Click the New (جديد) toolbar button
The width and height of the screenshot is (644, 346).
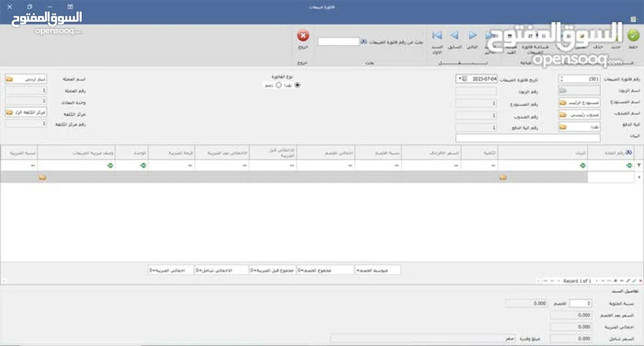coord(616,39)
